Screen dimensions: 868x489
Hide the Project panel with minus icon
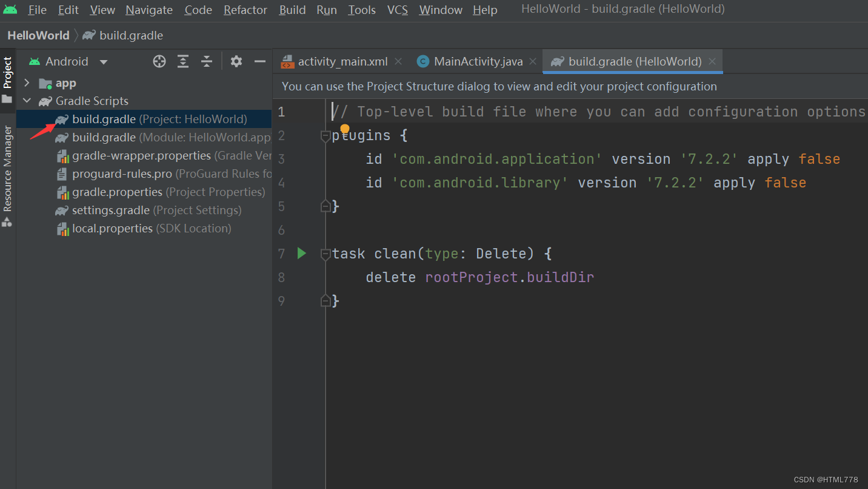coord(260,61)
